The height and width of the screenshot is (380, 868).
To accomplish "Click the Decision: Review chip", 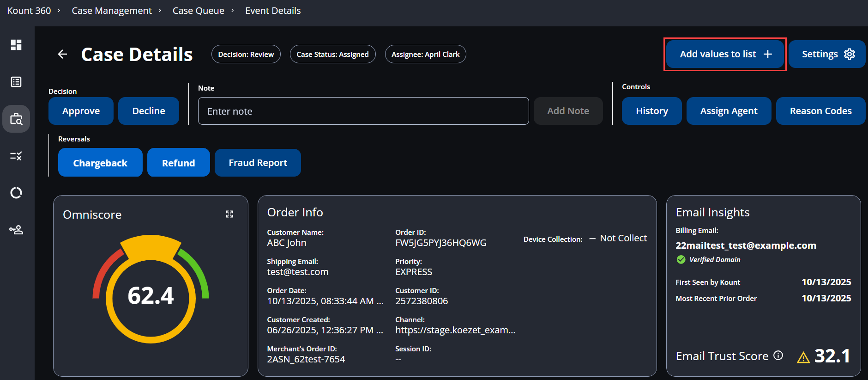I will [246, 54].
